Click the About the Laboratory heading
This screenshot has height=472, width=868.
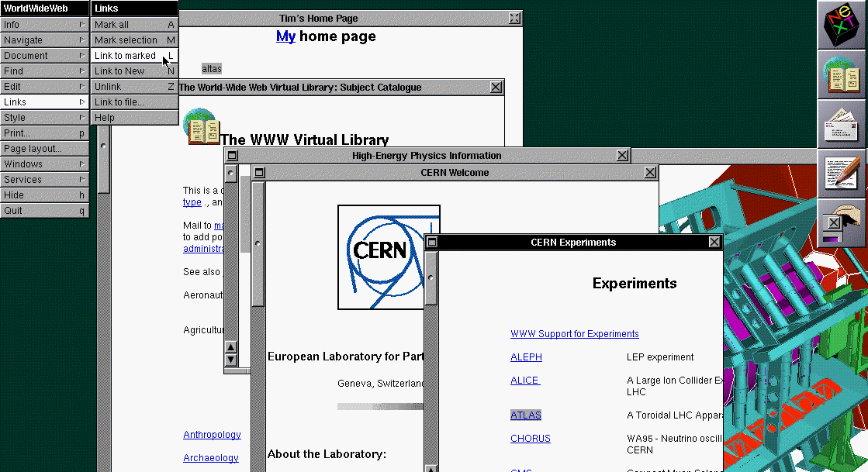pos(327,453)
